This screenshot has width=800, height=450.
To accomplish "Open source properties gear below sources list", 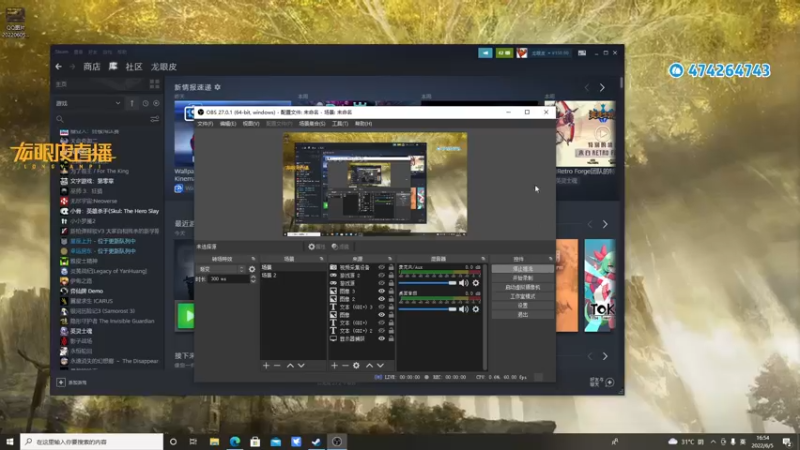I will 356,365.
